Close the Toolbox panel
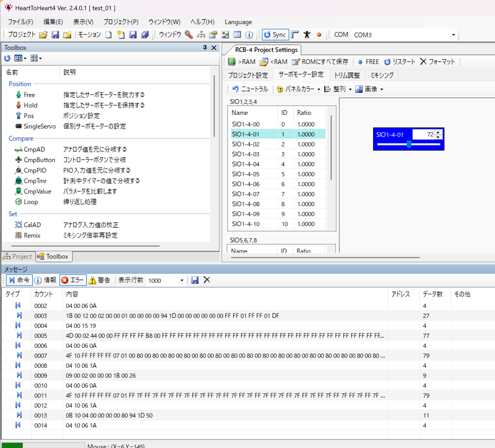Image resolution: width=495 pixels, height=448 pixels. [x=214, y=47]
